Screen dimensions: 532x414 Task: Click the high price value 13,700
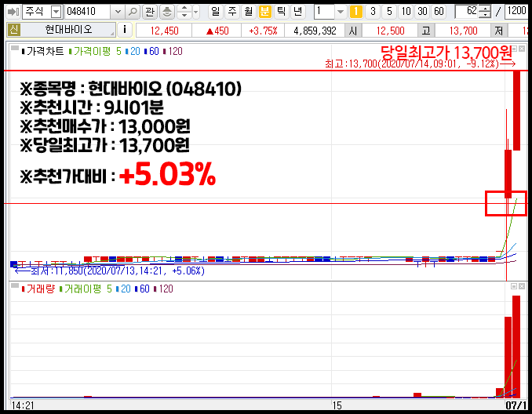463,31
